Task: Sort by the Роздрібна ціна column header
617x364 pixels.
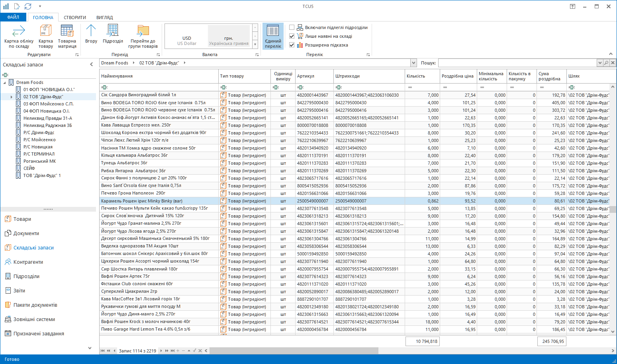Action: (458, 76)
